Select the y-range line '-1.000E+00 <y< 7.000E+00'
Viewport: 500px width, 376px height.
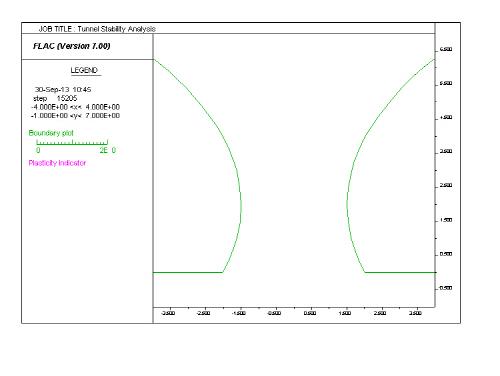(75, 116)
